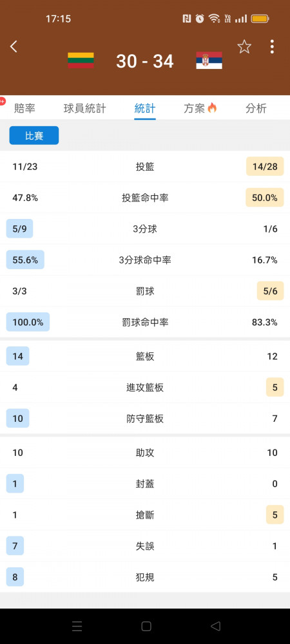Tap the 罰球命中率 100.0% value
The width and height of the screenshot is (290, 644).
[x=28, y=322]
